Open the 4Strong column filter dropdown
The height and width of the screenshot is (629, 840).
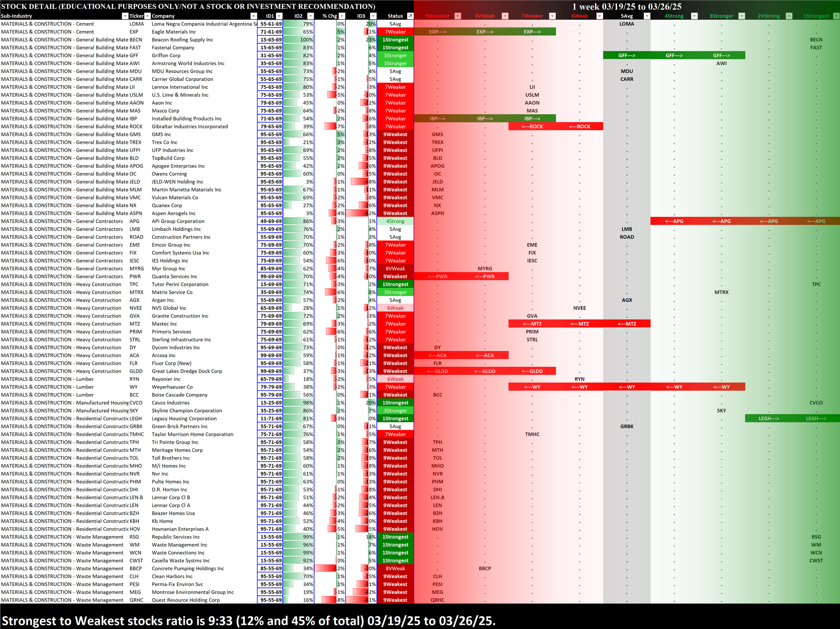[x=694, y=16]
